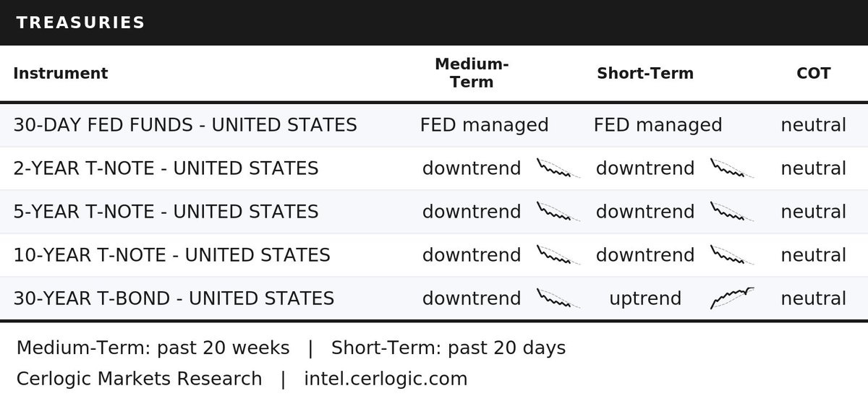Select the Instrument column header
Screen dimensions: 868x404
[x=61, y=73]
